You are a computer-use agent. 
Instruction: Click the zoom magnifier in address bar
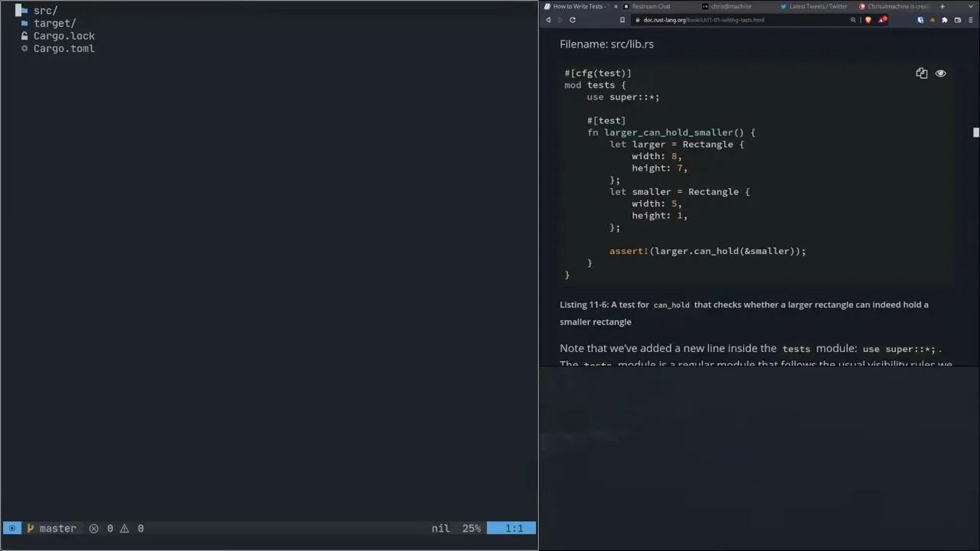coord(853,20)
